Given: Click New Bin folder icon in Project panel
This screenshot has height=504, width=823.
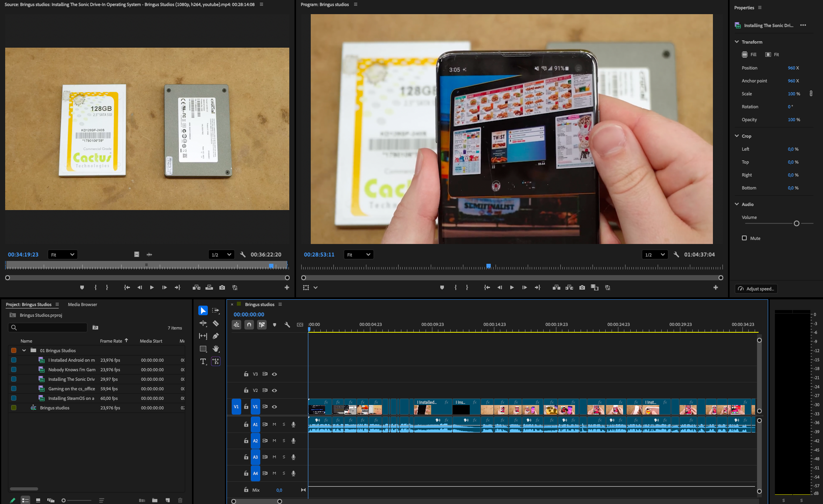Looking at the screenshot, I should [155, 500].
